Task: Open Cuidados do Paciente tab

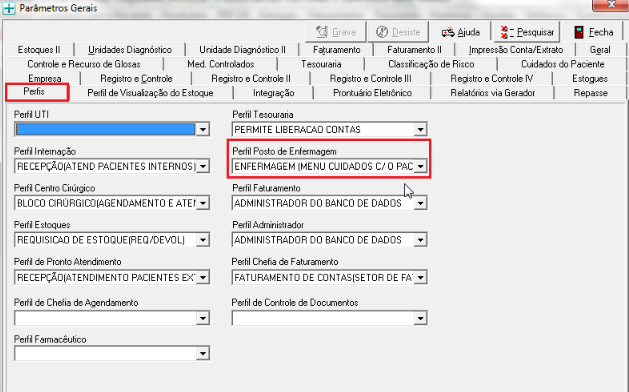Action: click(562, 64)
